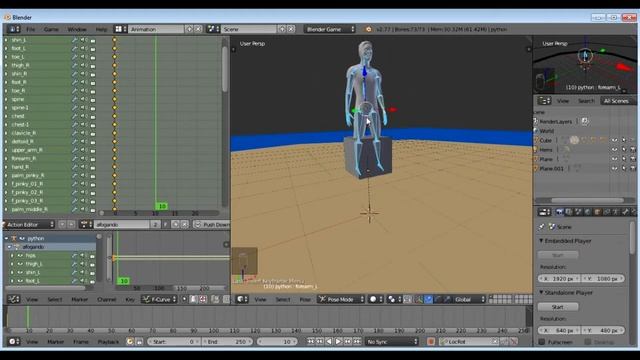Image resolution: width=640 pixels, height=360 pixels.
Task: Click the scene name field labeled Scene
Action: 249,29
